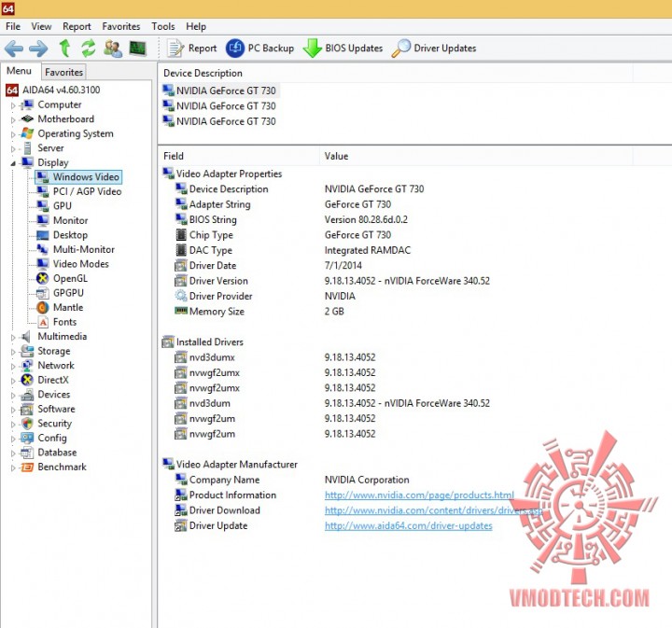Select first NVIDIA GeForce GT 730 device
Viewport: 672px width, 628px height.
tap(220, 91)
